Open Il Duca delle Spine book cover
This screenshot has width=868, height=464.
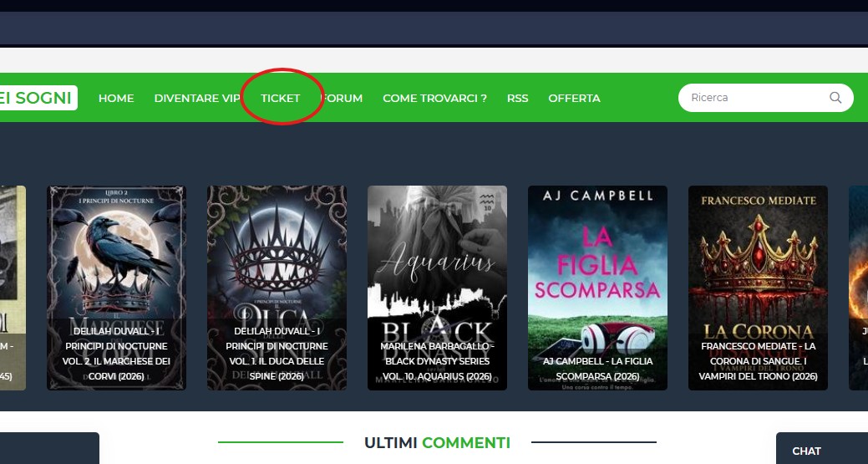277,288
